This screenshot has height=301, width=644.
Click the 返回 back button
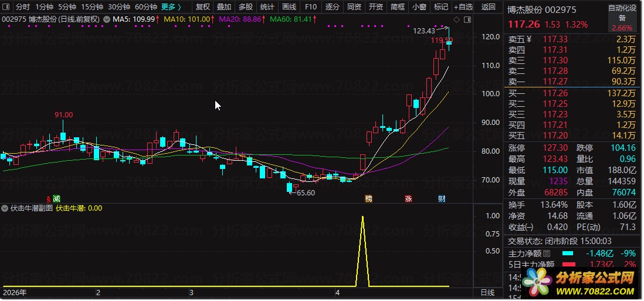pos(489,7)
